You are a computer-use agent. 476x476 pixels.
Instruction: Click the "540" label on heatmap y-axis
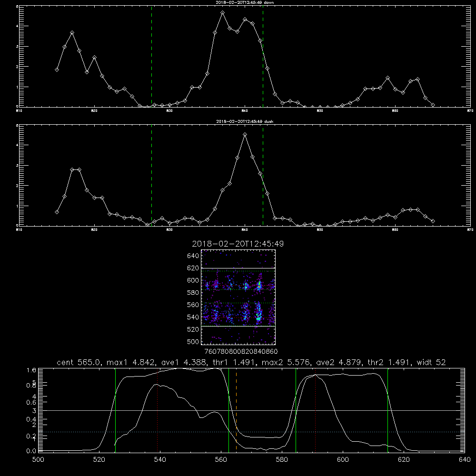click(193, 317)
